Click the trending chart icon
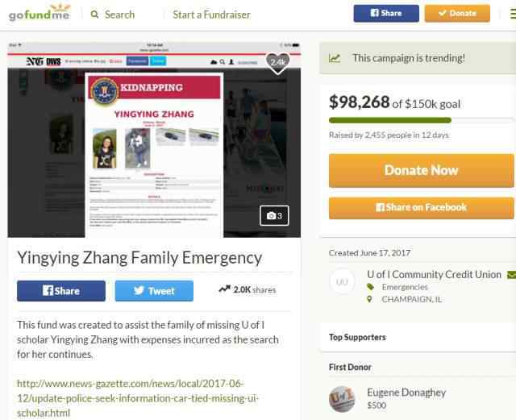 pos(335,58)
